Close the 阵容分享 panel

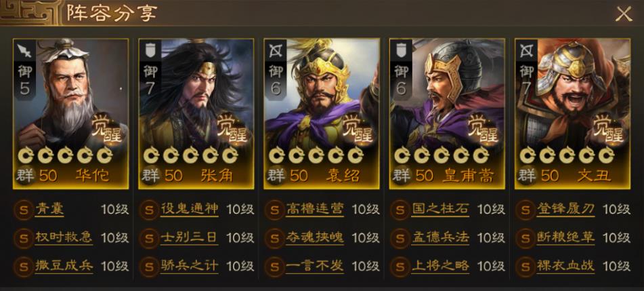pos(624,14)
